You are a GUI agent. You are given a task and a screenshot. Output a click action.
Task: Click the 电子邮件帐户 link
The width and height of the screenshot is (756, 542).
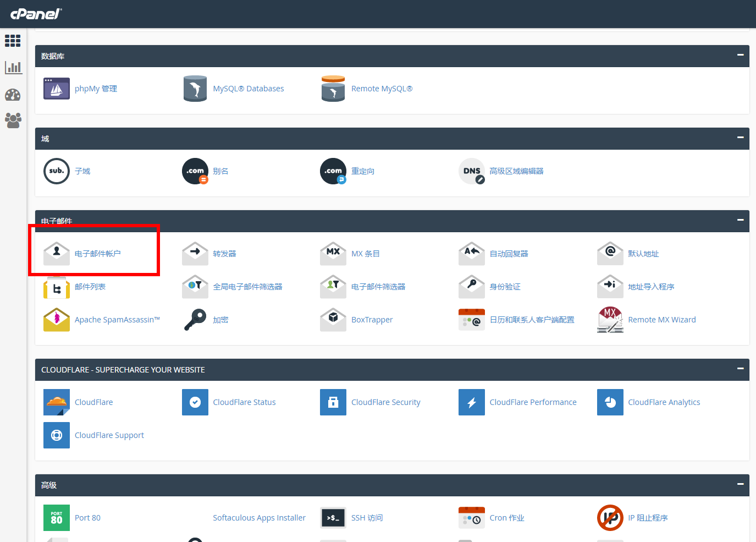[x=98, y=254]
